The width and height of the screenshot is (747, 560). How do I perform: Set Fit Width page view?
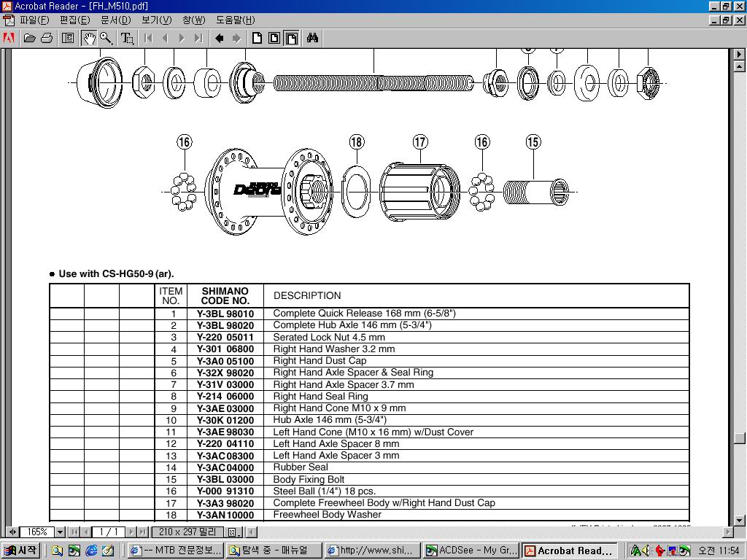pos(292,38)
